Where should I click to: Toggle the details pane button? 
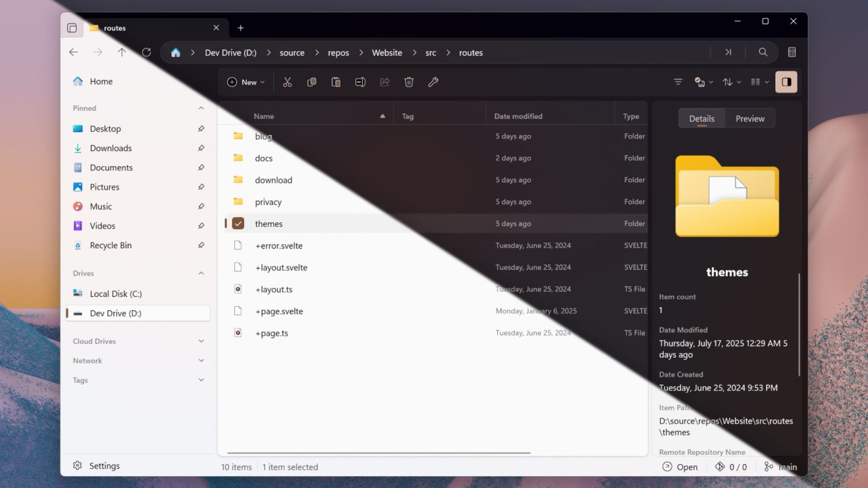(x=786, y=82)
